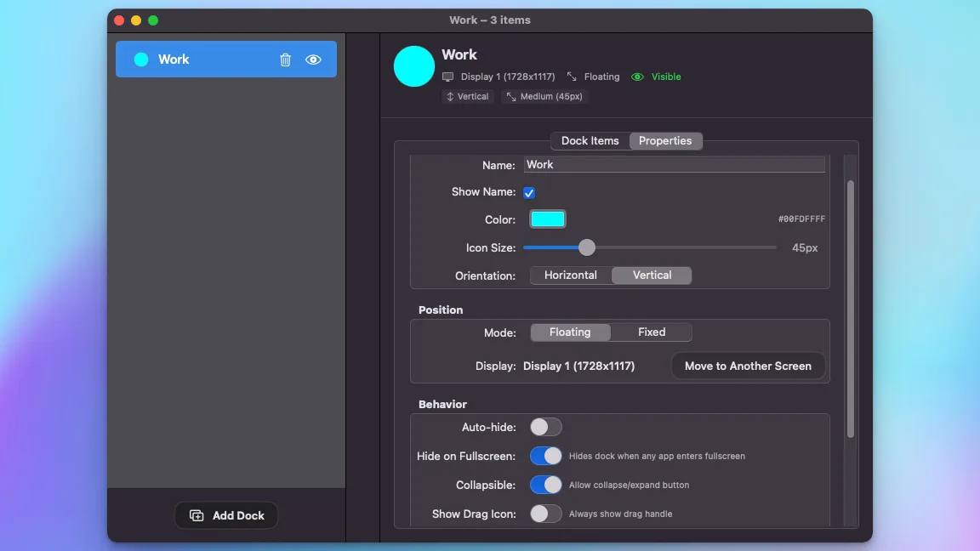This screenshot has height=551, width=980.
Task: Click the Display 1 (1728x1117) value in Position
Action: pos(578,366)
